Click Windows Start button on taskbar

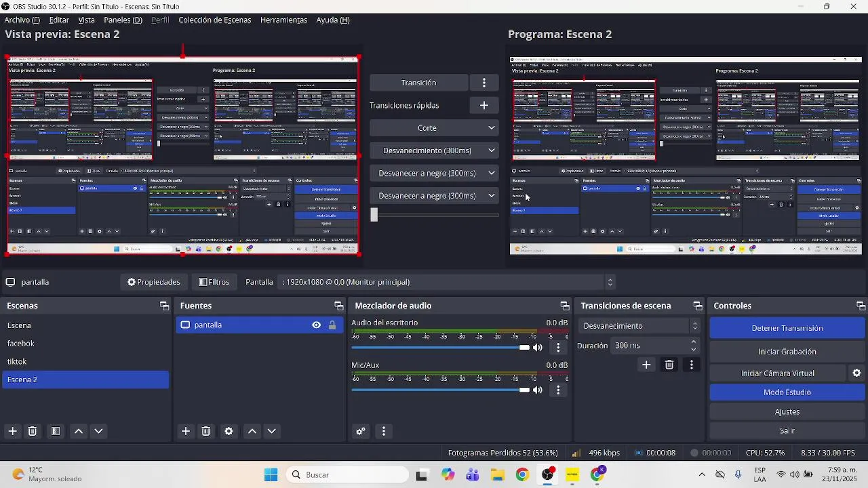tap(271, 475)
